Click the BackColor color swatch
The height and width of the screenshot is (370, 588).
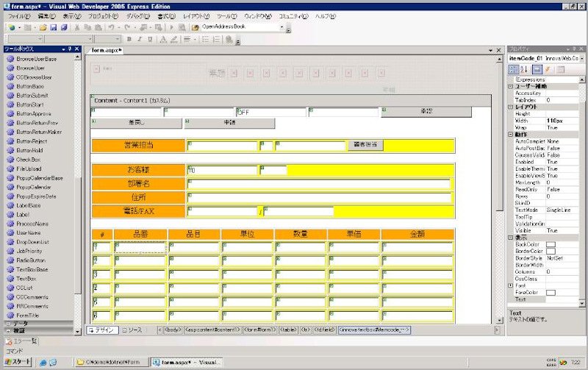coord(551,244)
